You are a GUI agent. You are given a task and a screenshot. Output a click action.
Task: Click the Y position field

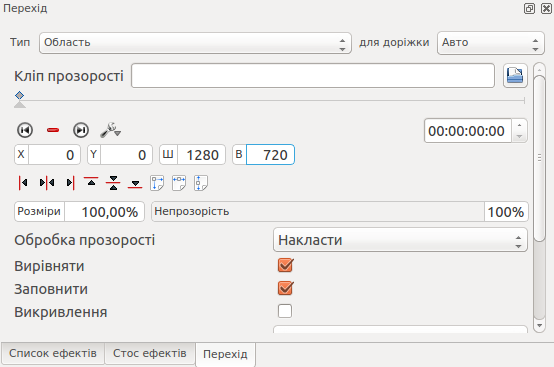point(120,155)
